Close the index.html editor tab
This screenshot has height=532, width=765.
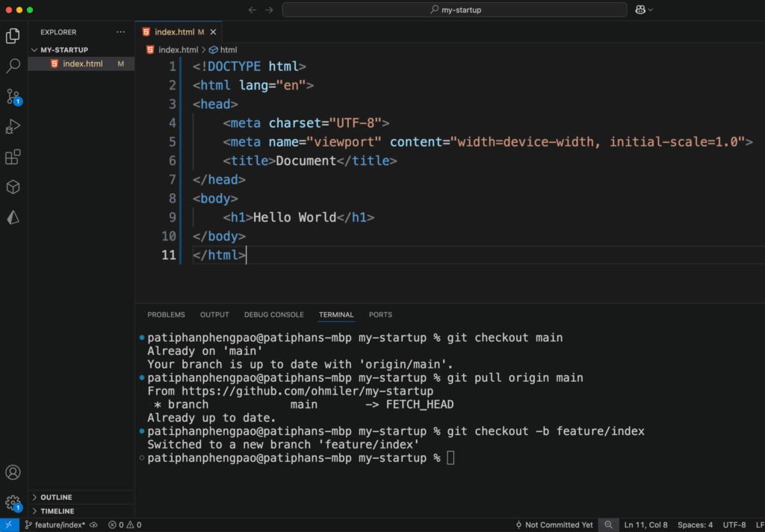pyautogui.click(x=213, y=32)
